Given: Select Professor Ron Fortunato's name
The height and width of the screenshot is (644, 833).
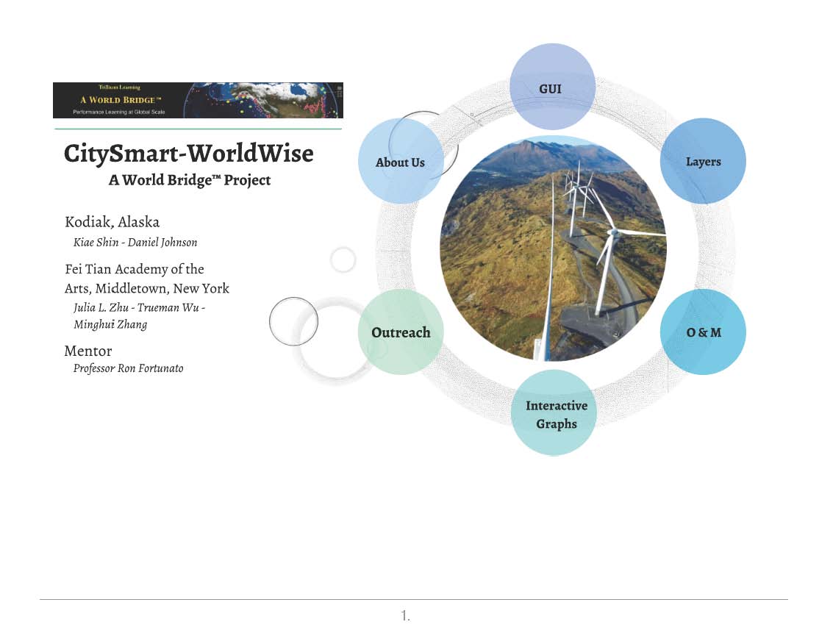Looking at the screenshot, I should [x=128, y=368].
